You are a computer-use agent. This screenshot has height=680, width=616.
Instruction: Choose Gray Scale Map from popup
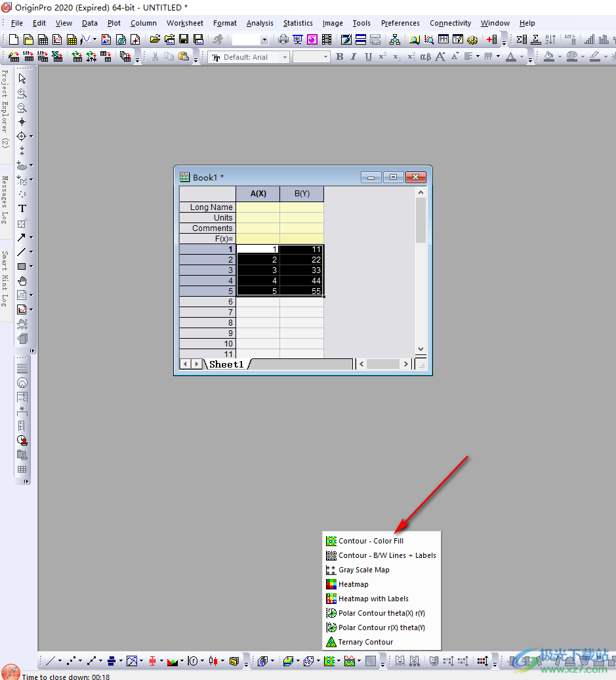(382, 570)
